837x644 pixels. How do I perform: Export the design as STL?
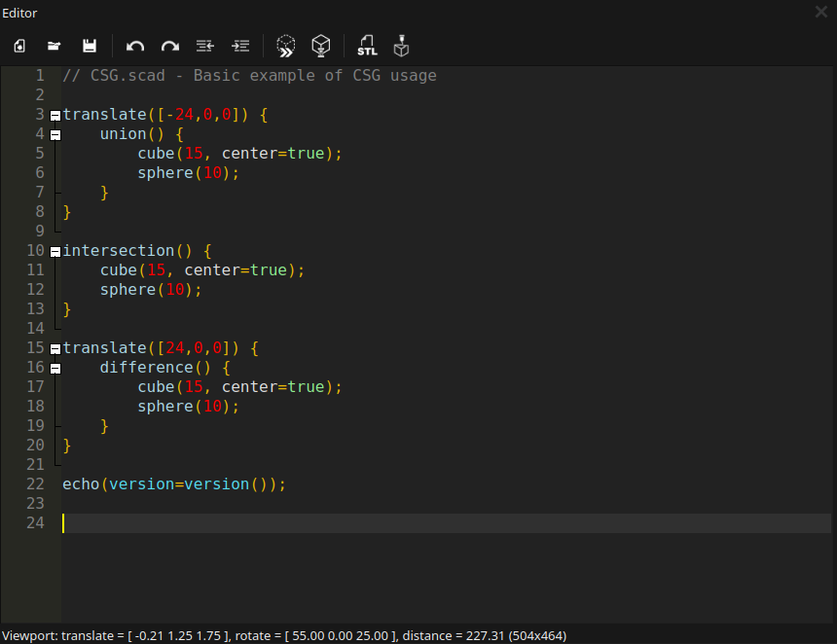pos(367,46)
